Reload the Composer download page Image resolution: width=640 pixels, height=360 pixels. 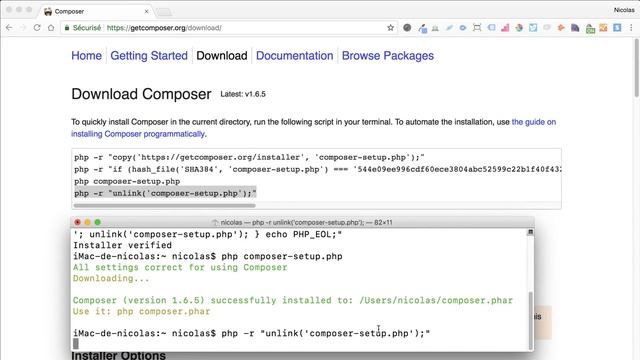coord(37,28)
